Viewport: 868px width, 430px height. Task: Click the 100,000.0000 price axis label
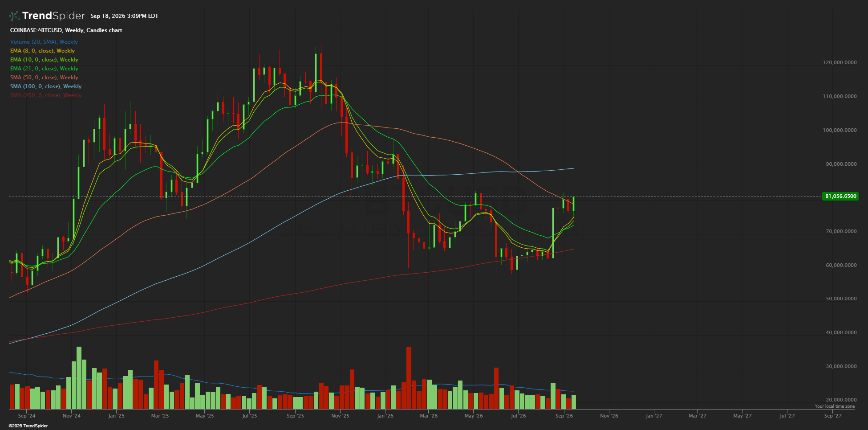840,130
